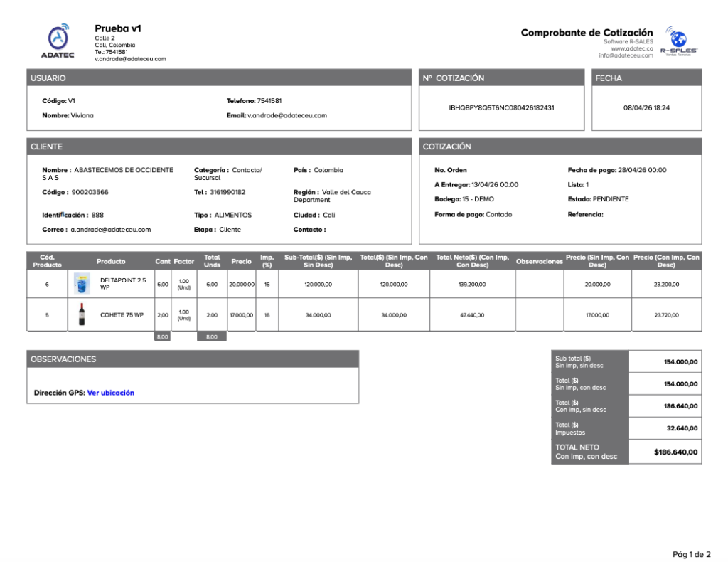The image size is (728, 562).
Task: Click the Nº COTIZACIÓN header
Action: pyautogui.click(x=501, y=78)
